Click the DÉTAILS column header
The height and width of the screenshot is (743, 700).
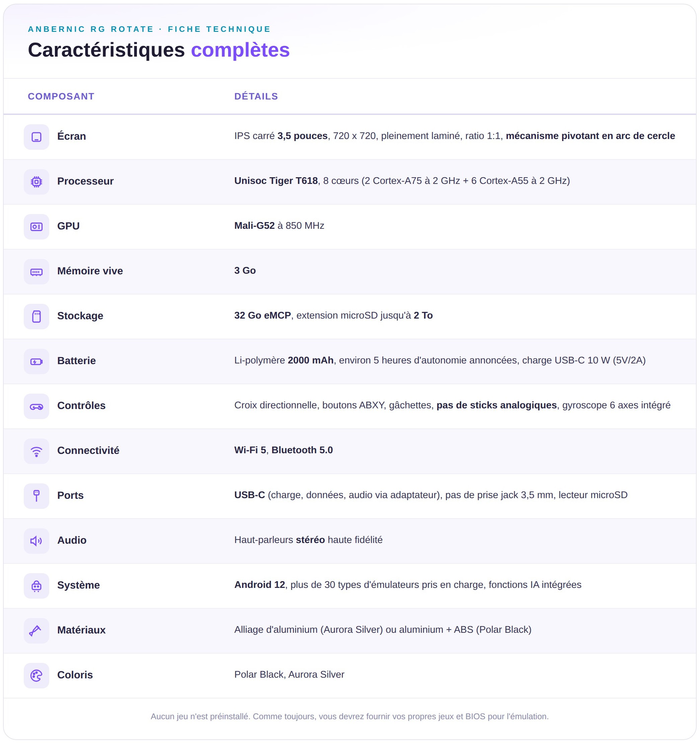(x=256, y=96)
